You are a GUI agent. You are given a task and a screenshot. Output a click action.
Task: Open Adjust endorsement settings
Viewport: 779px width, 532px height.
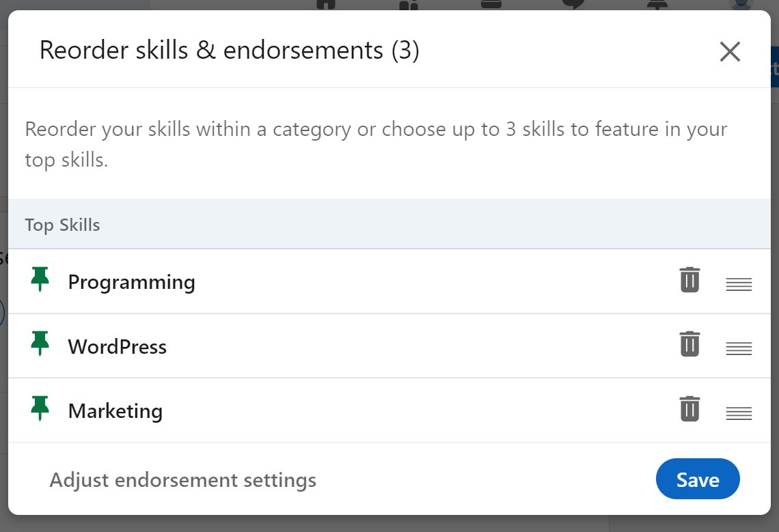point(182,480)
